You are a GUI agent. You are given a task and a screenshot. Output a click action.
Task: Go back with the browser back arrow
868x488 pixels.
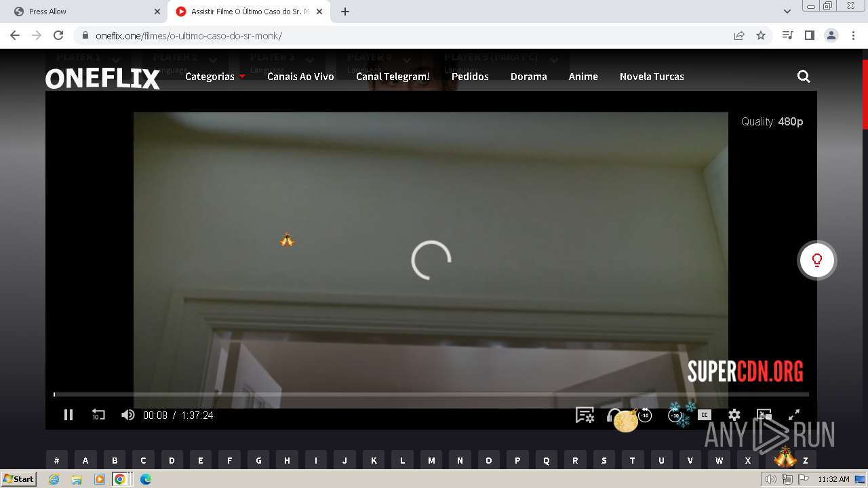(15, 35)
